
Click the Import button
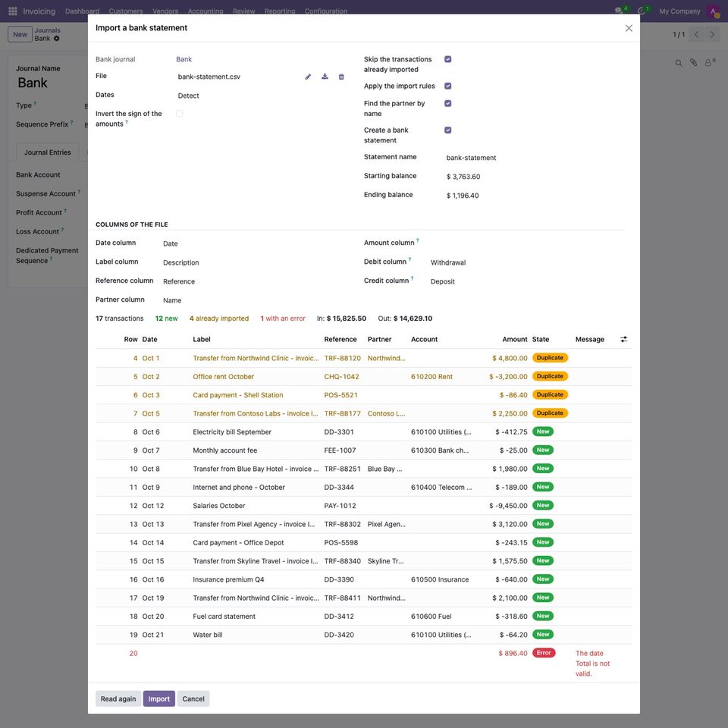pyautogui.click(x=158, y=698)
